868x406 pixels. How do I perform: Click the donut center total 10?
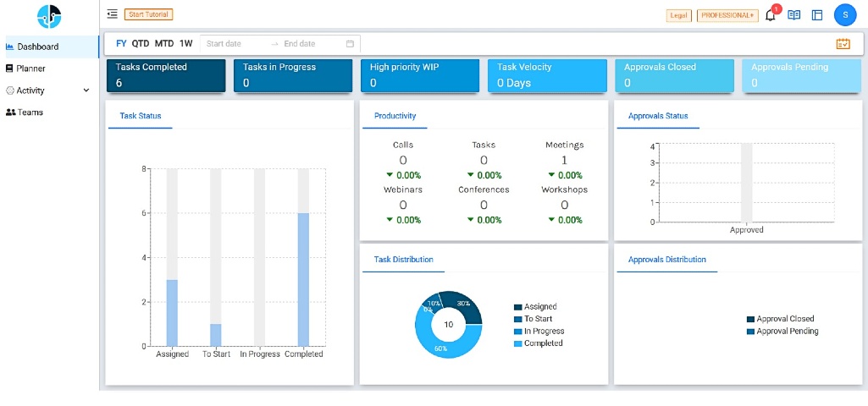point(448,324)
